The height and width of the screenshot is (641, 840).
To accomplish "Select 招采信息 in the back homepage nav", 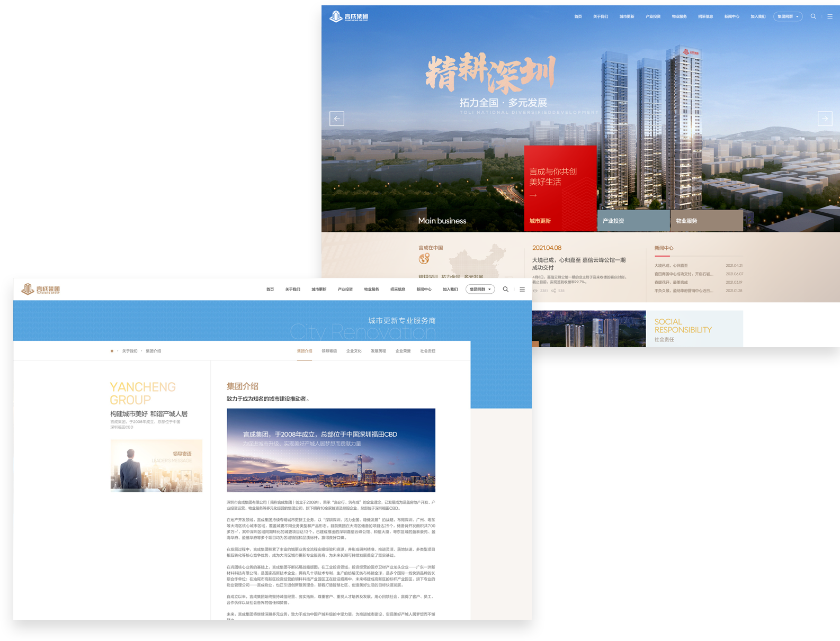I will click(x=705, y=16).
